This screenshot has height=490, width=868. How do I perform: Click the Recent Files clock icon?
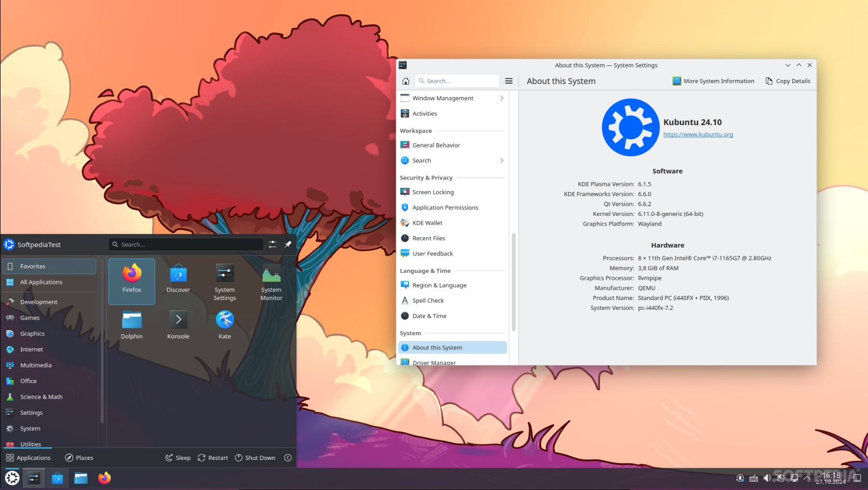(405, 238)
